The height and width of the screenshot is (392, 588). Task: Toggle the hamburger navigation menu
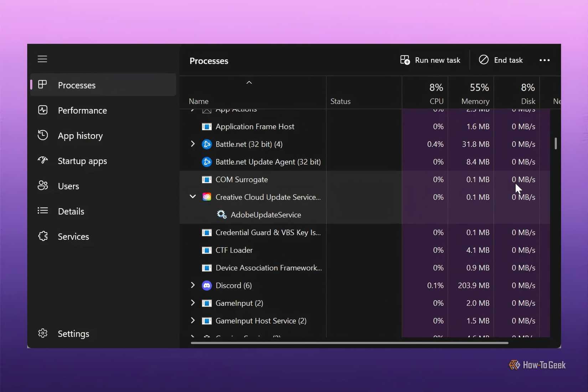[42, 59]
